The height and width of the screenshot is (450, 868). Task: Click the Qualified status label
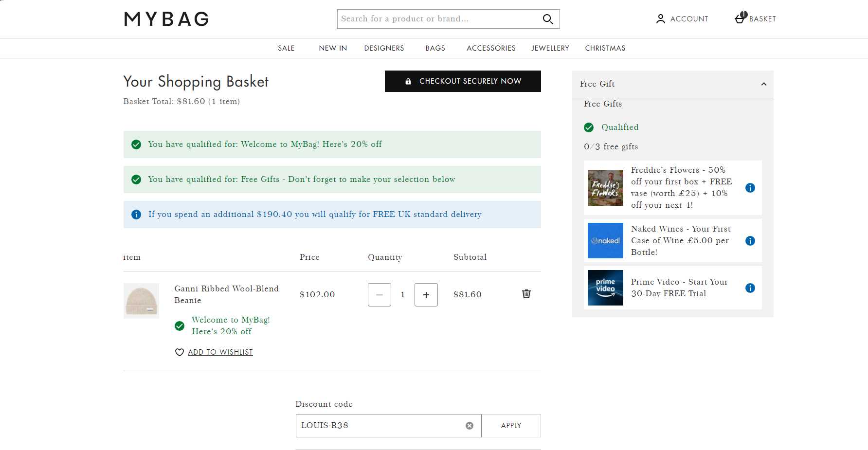tap(620, 127)
